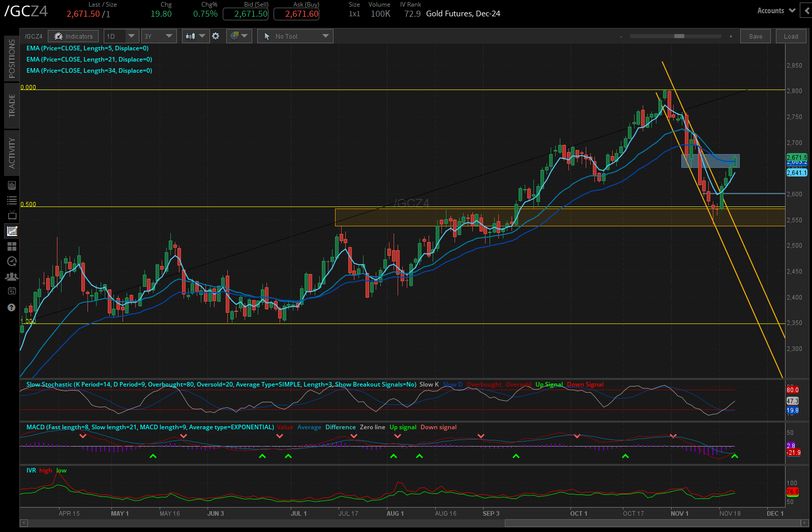
Task: Collapse panel with top-right arrow button
Action: [806, 10]
